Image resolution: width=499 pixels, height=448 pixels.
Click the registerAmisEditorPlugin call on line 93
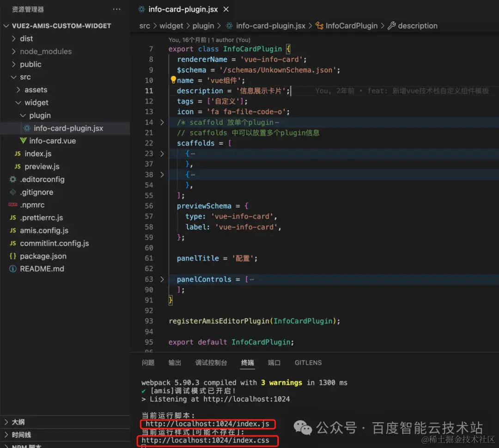click(x=219, y=321)
